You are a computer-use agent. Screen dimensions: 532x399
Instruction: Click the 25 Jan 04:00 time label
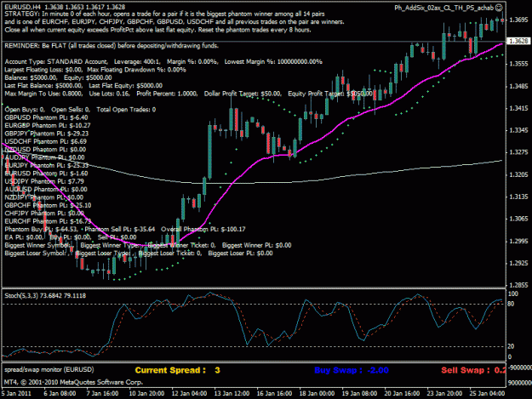[x=487, y=394]
